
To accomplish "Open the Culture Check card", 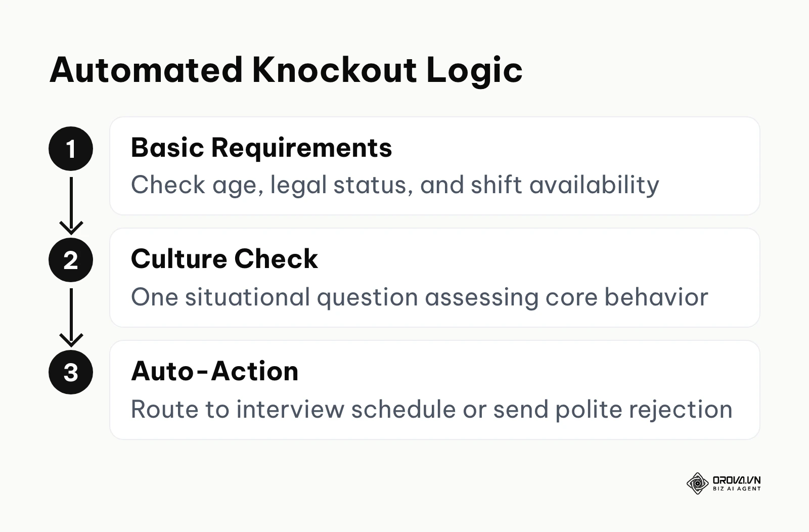I will click(x=435, y=278).
